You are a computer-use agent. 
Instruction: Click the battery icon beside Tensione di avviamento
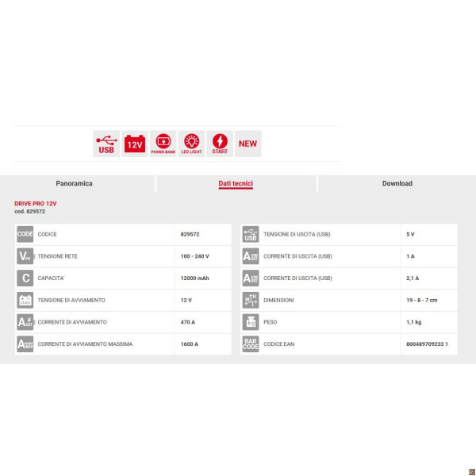pyautogui.click(x=25, y=300)
